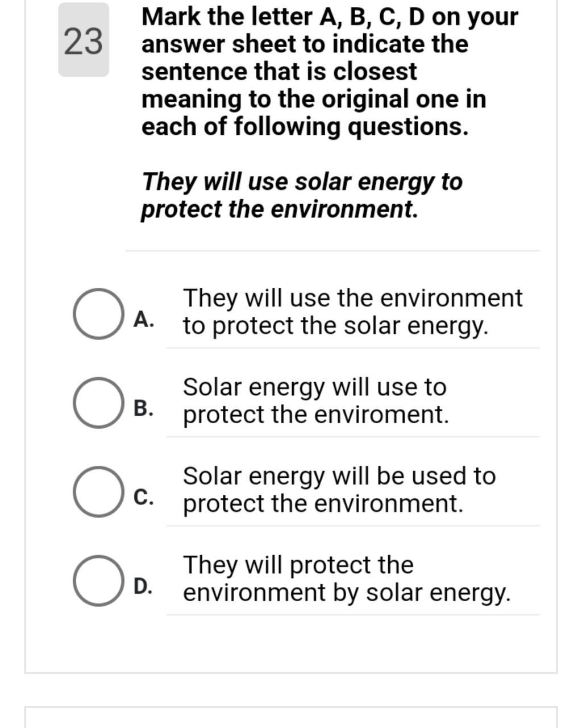
Task: Click the 'A.' letter label
Action: pyautogui.click(x=144, y=320)
